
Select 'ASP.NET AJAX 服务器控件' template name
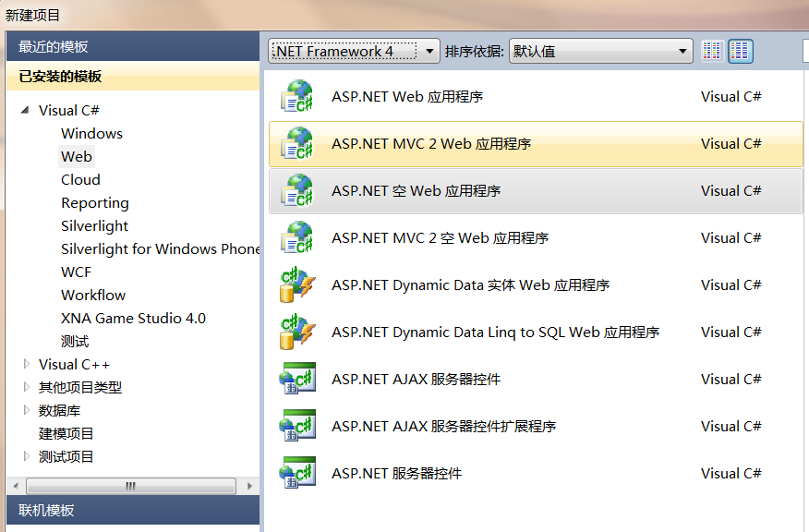point(416,379)
